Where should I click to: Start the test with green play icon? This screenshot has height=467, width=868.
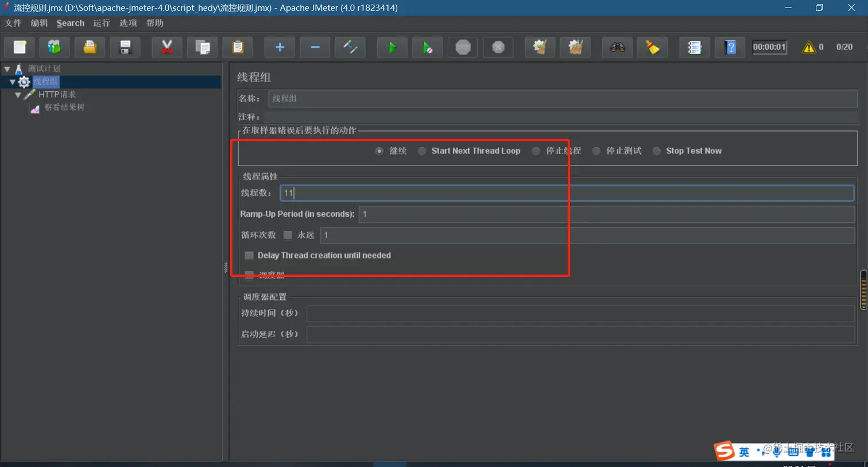click(392, 47)
